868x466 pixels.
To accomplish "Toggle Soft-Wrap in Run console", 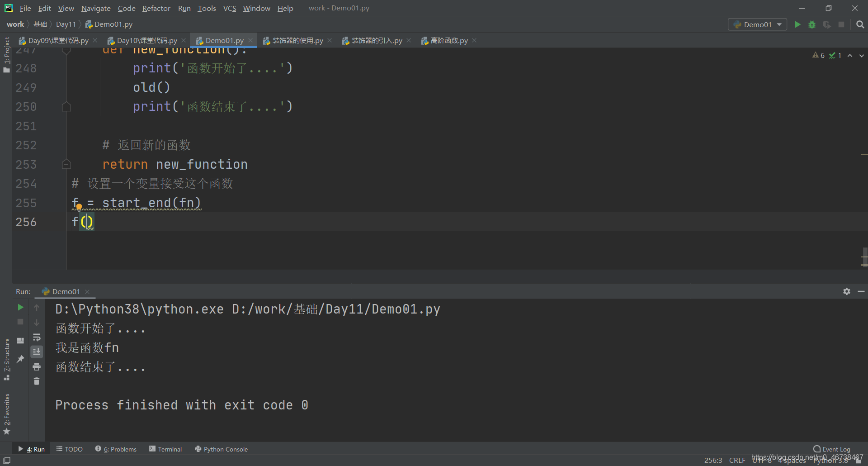I will pyautogui.click(x=37, y=337).
